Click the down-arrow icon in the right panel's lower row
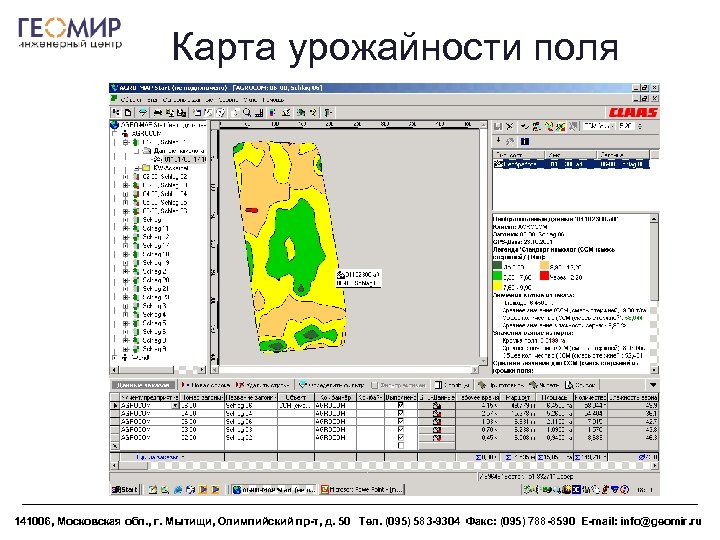This screenshot has width=720, height=540. [x=498, y=141]
